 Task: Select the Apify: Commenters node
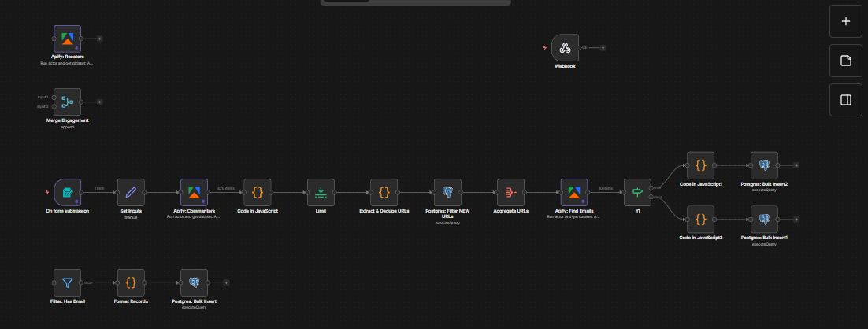point(194,192)
